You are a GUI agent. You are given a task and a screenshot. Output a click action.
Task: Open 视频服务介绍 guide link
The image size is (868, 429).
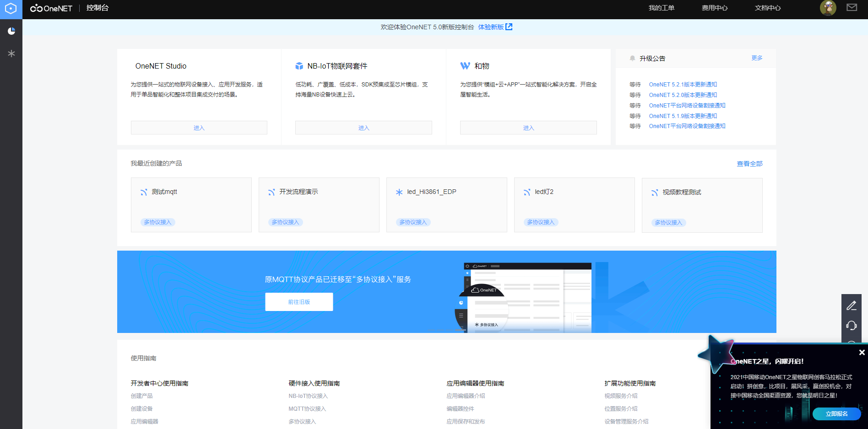coord(621,396)
